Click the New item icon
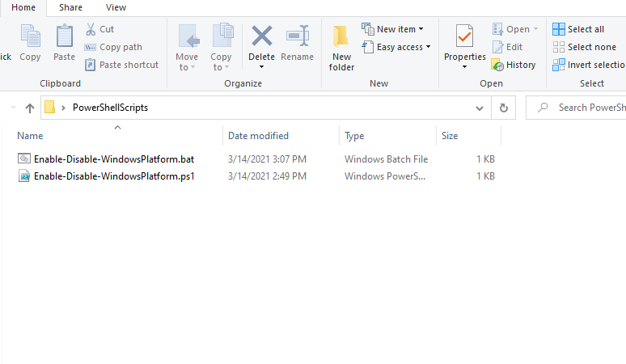The width and height of the screenshot is (626, 364). tap(367, 29)
